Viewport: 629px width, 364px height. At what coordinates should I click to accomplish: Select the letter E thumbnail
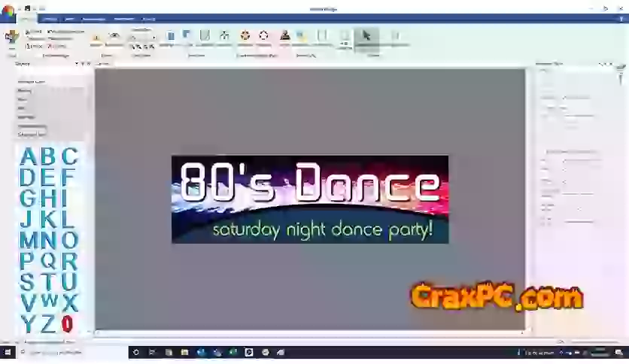47,177
